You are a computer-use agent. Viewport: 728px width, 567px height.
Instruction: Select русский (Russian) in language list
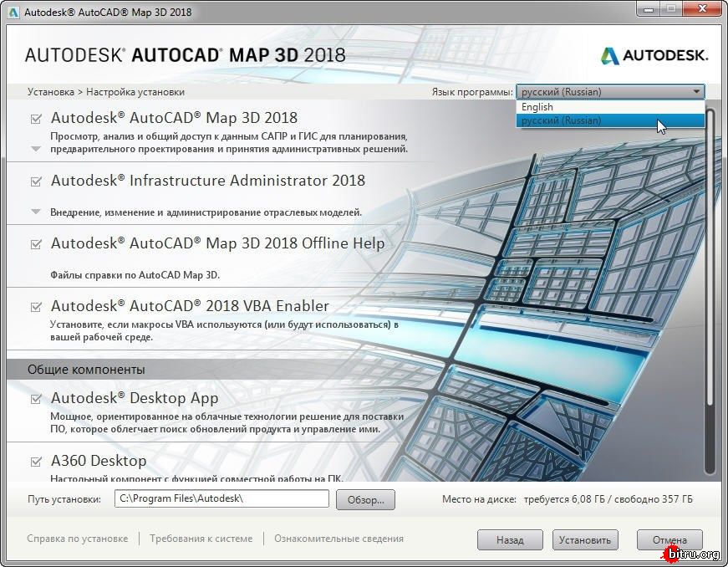(610, 120)
